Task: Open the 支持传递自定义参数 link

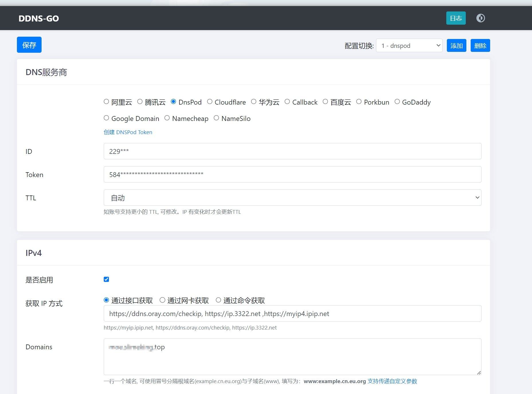Action: pos(392,381)
